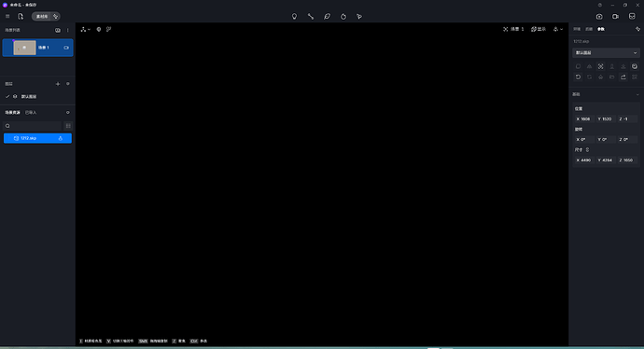Click the reset rotate icon in parameters panel

(578, 77)
